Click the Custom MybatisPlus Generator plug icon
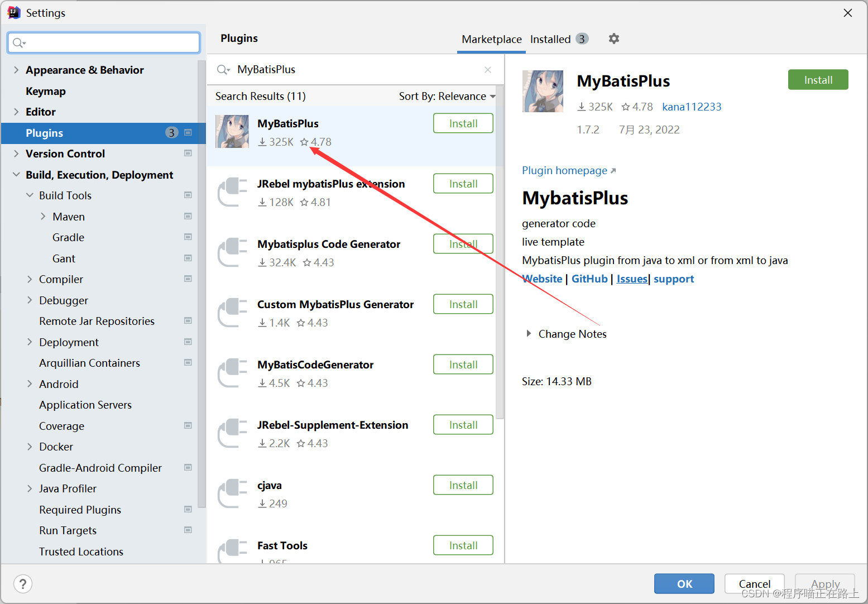Image resolution: width=868 pixels, height=604 pixels. (232, 312)
